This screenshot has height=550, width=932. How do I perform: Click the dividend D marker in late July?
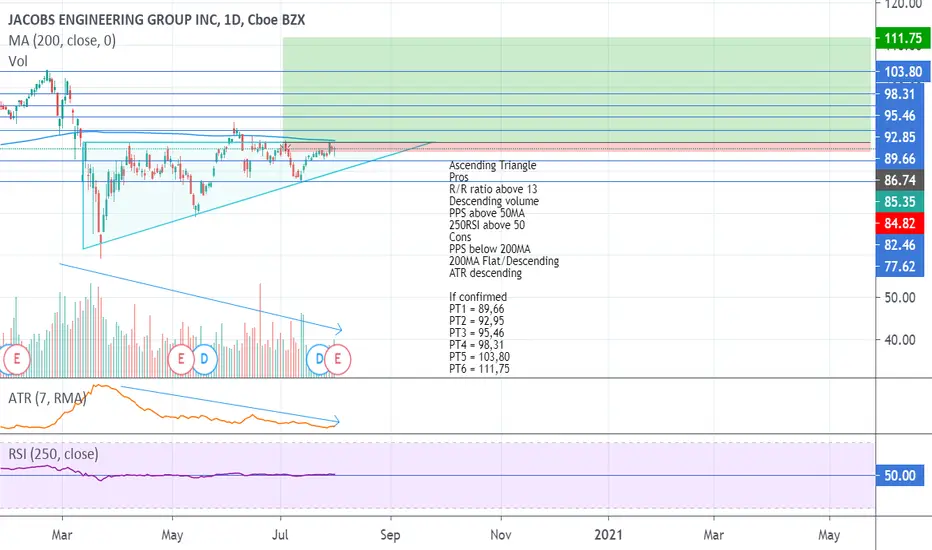pos(319,359)
